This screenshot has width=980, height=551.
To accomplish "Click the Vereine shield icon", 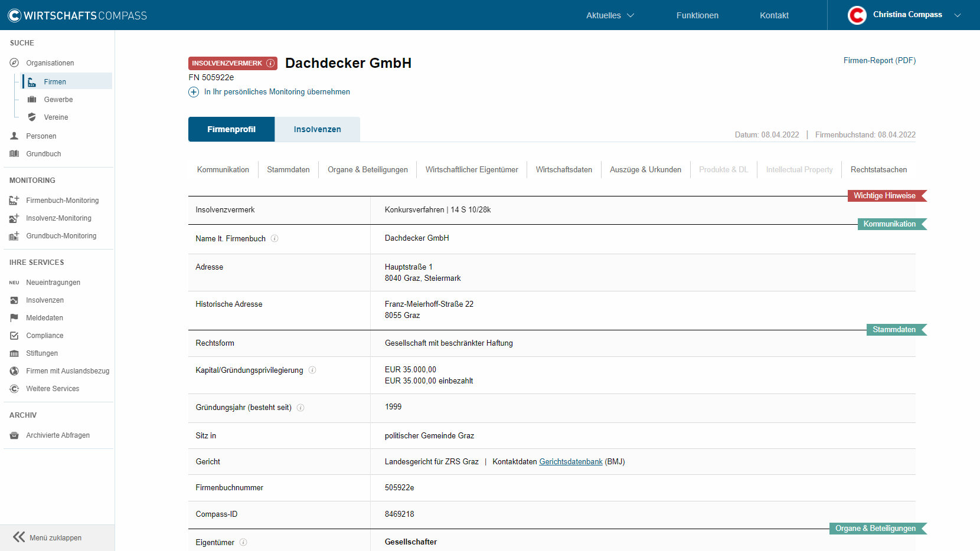I will point(32,117).
